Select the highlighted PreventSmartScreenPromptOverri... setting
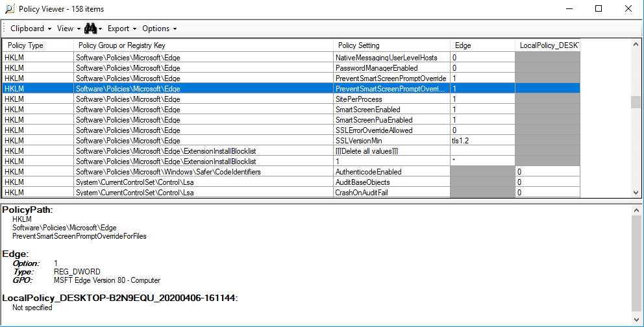644x327 pixels. click(391, 89)
